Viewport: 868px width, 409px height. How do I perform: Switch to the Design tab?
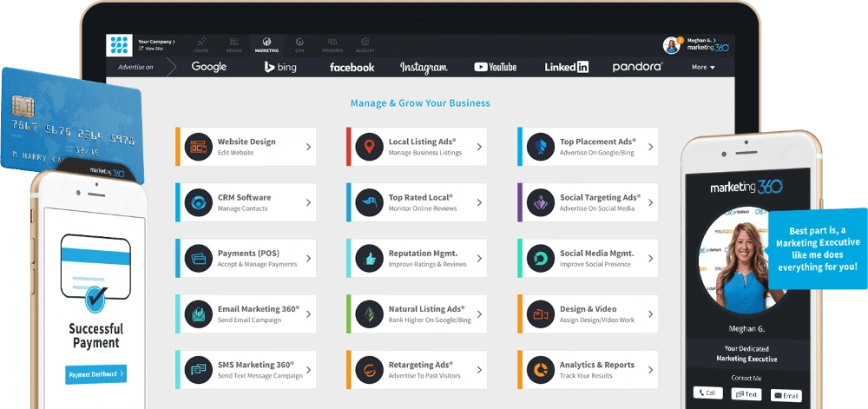click(x=233, y=45)
